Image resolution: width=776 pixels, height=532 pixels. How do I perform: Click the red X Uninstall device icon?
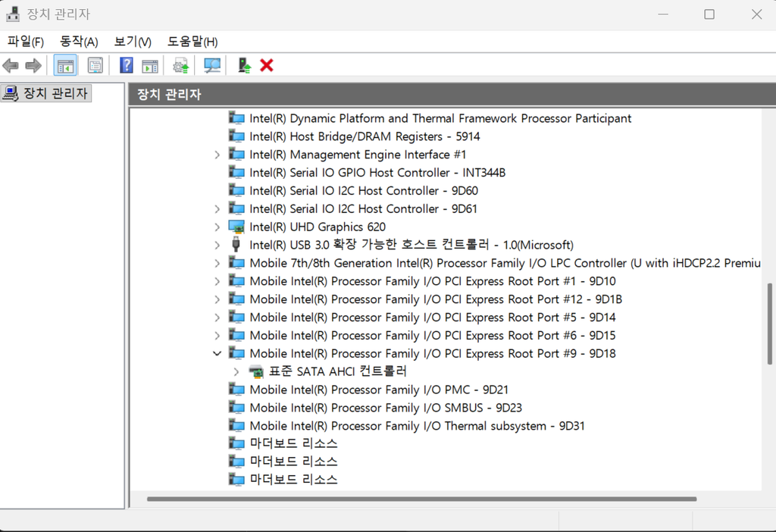[x=267, y=65]
